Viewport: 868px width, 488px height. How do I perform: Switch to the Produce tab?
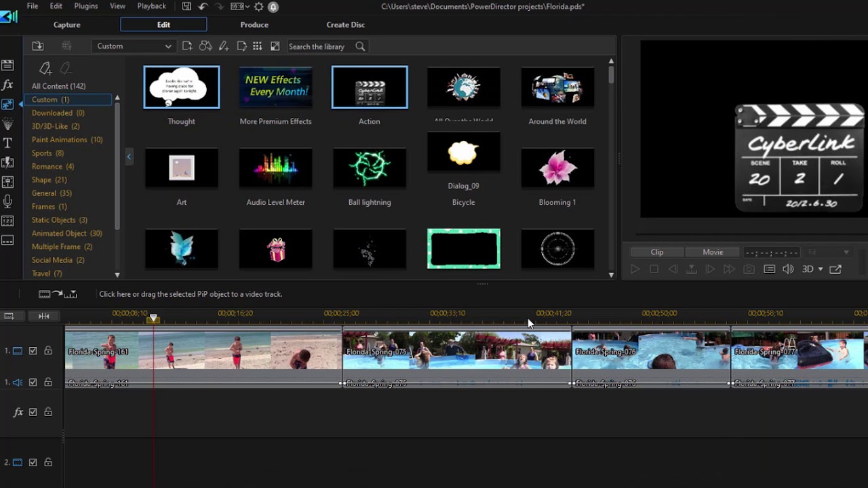point(254,24)
